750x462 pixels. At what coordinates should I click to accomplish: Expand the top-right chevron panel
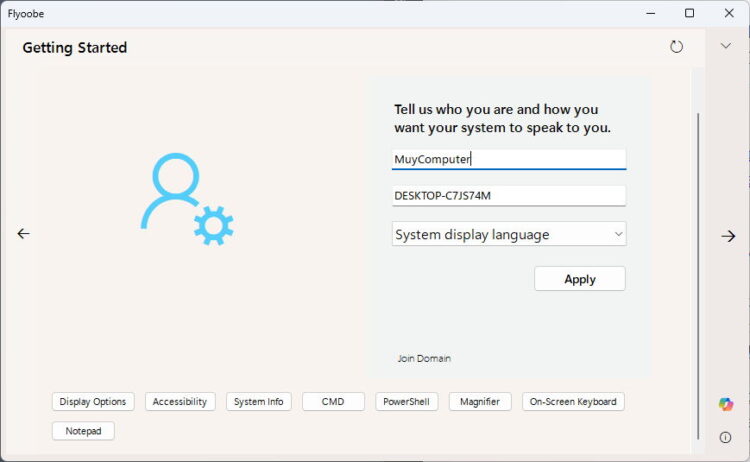(x=726, y=46)
